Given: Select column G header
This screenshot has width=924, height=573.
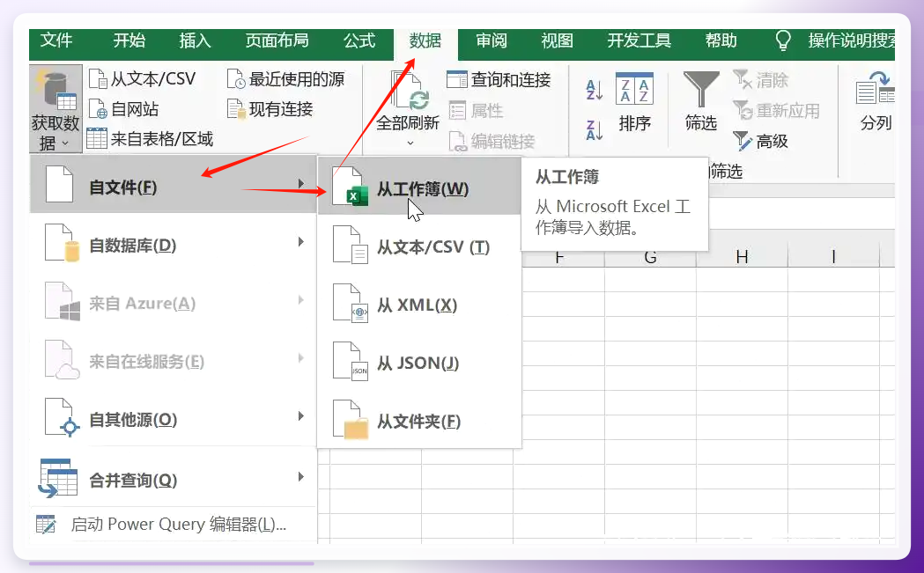Looking at the screenshot, I should coord(651,257).
